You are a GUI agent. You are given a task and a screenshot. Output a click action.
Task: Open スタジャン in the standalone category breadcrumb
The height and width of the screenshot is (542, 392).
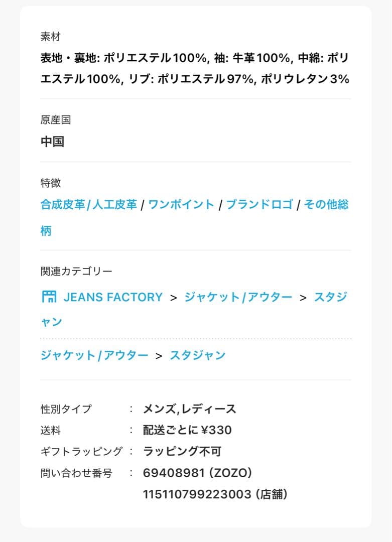coord(198,355)
